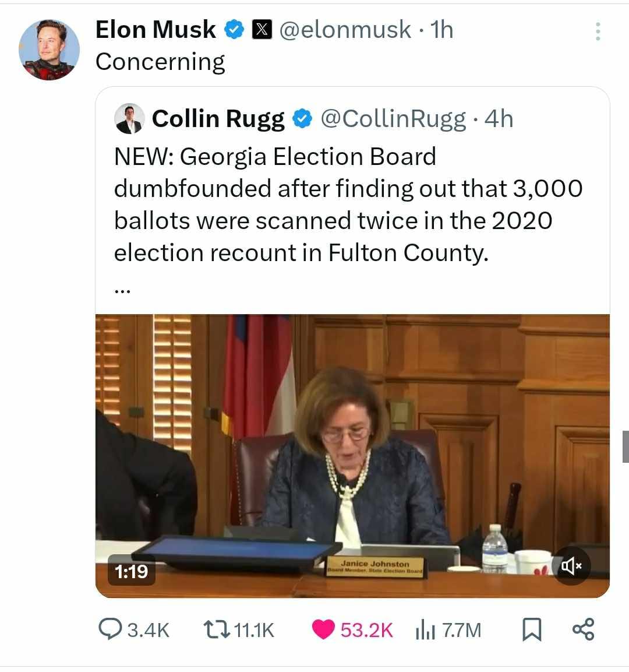Click the Elon Musk display name
This screenshot has width=629, height=672.
point(156,30)
